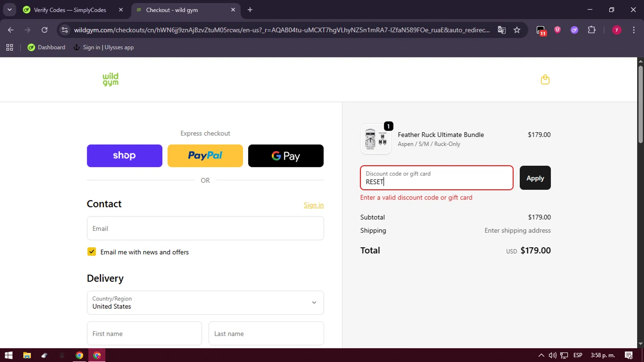Open Windows Start menu

point(9,355)
